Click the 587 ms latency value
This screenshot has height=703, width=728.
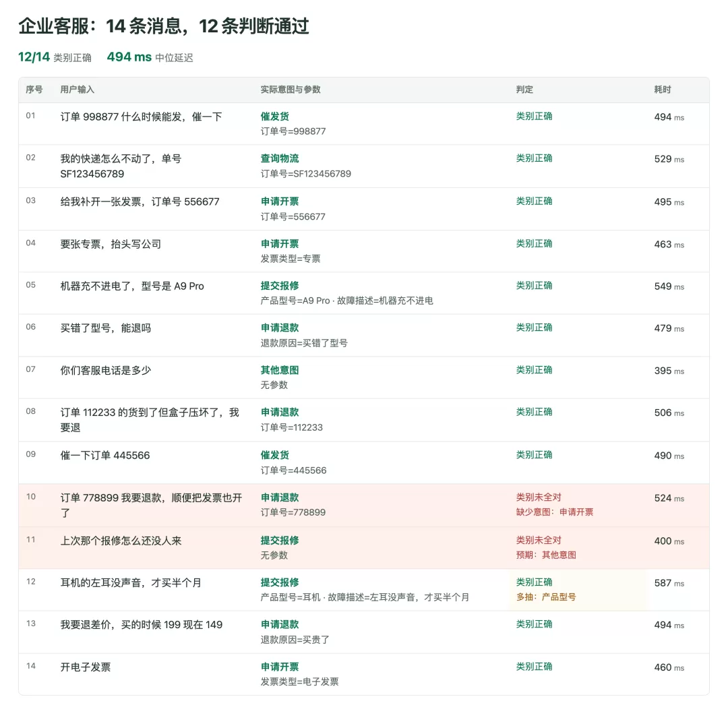669,583
